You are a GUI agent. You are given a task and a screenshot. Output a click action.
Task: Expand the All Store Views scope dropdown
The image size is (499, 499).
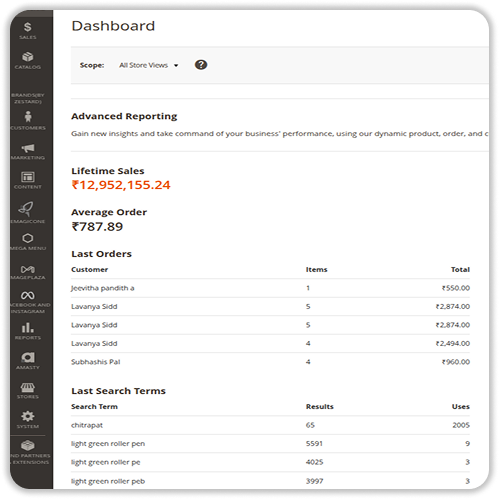[149, 65]
